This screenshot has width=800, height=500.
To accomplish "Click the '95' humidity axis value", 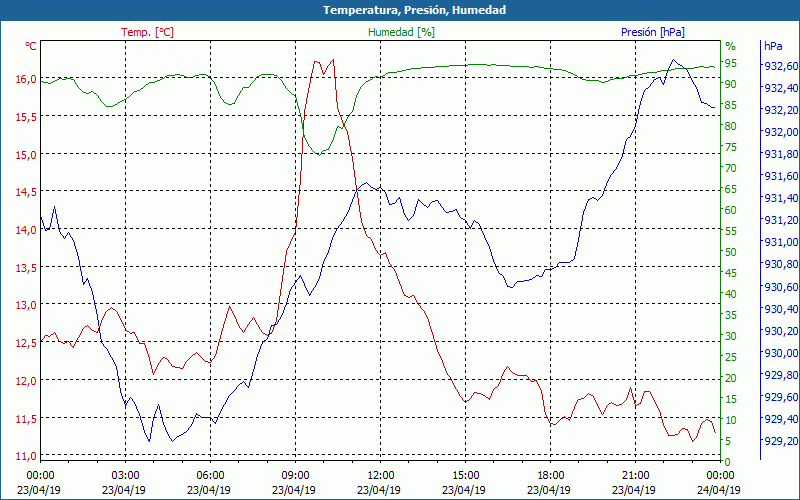I will pyautogui.click(x=731, y=63).
